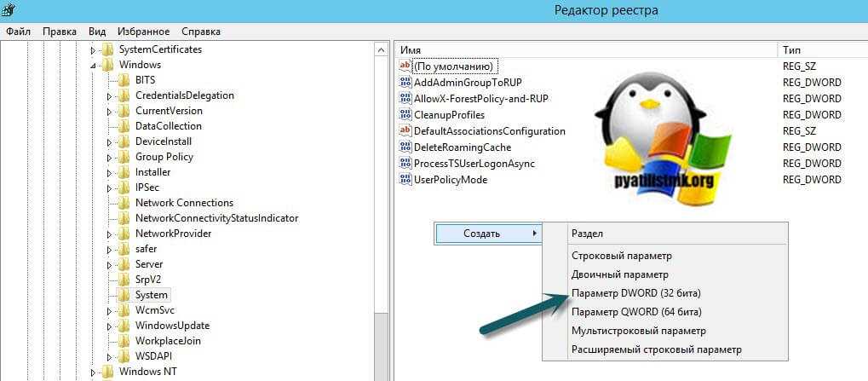Expand the Windows NT tree node
Image resolution: width=868 pixels, height=381 pixels.
coord(93,372)
